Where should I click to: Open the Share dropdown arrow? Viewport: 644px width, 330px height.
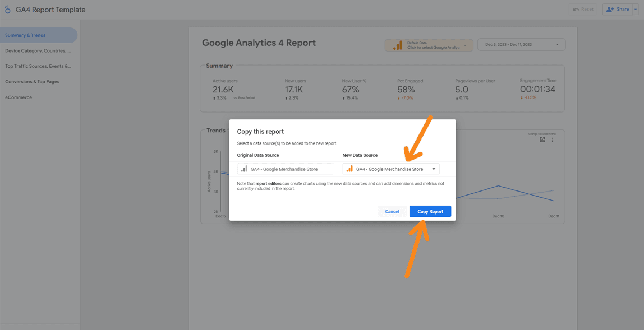pyautogui.click(x=636, y=9)
